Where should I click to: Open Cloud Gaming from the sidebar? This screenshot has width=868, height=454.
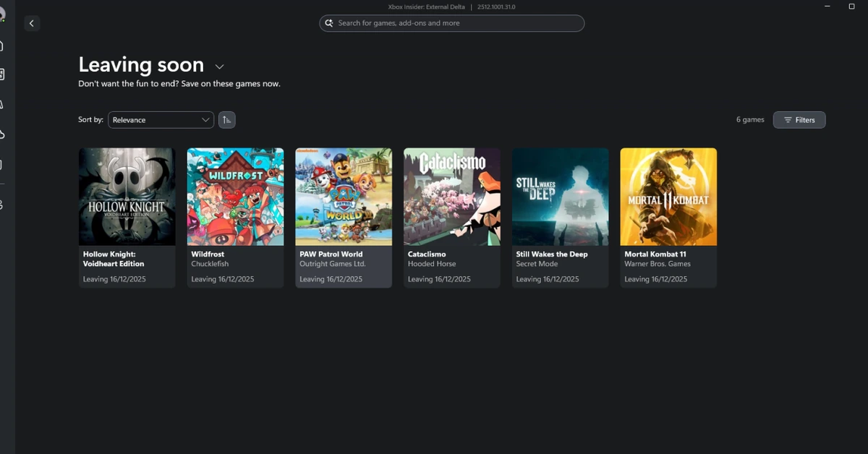tap(4, 133)
